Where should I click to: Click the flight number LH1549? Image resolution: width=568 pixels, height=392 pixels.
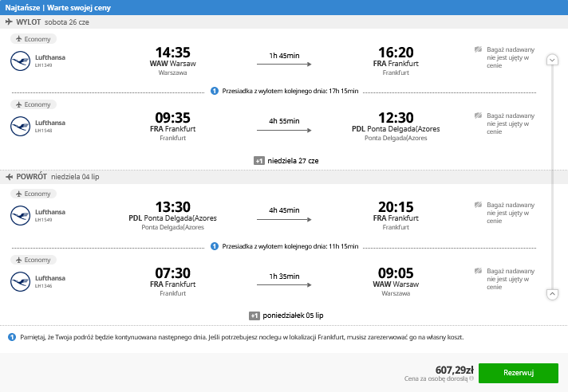pos(43,220)
